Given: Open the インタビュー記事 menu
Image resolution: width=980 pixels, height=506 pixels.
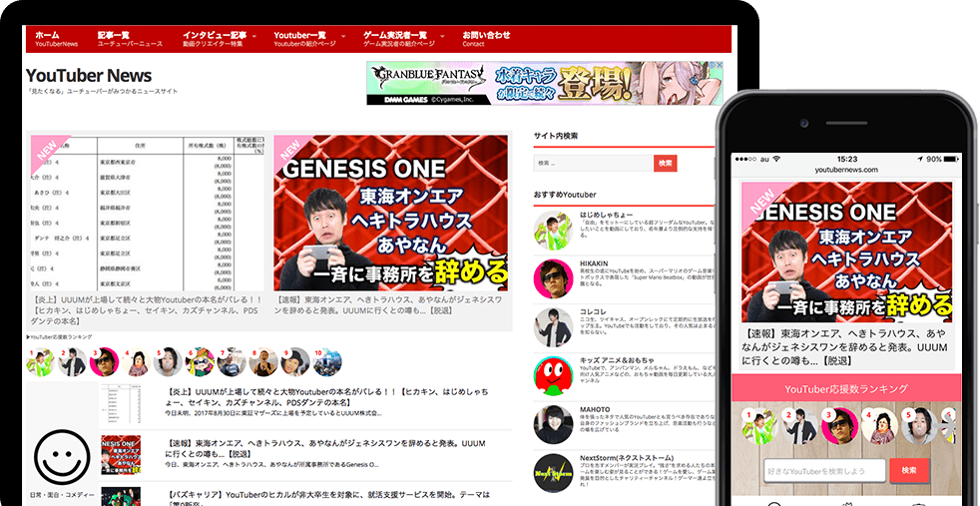Looking at the screenshot, I should [x=215, y=39].
